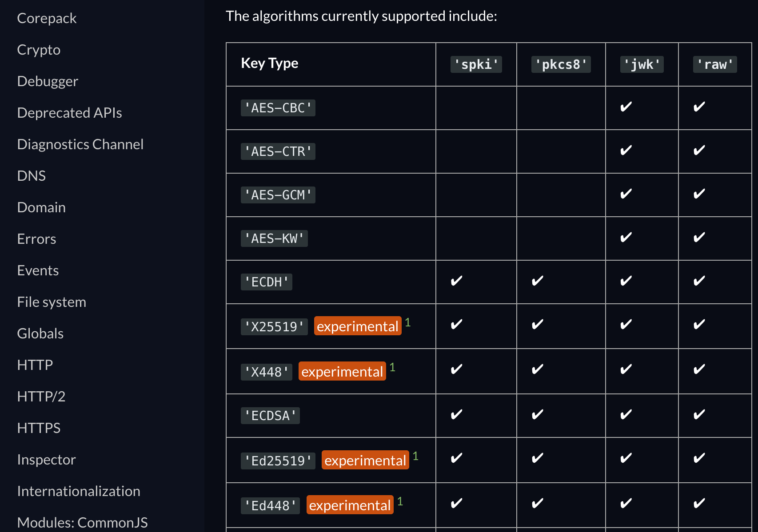Select Deprecated APIs in the navigation

pyautogui.click(x=69, y=113)
